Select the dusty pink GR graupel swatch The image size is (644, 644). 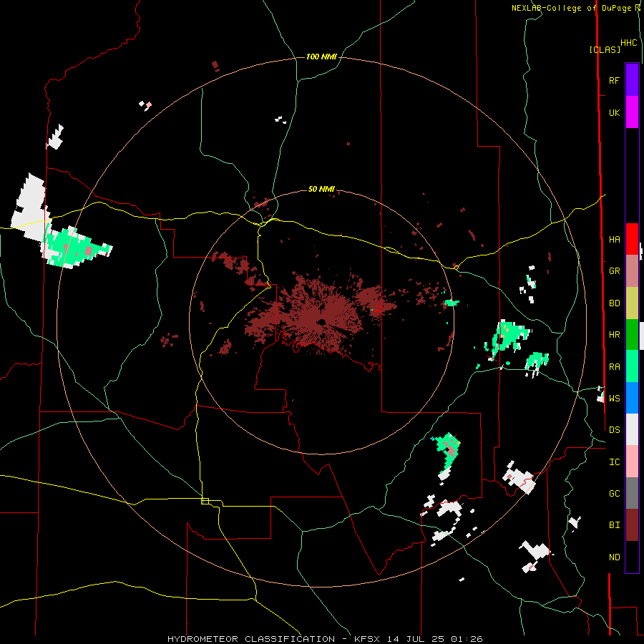pyautogui.click(x=632, y=271)
